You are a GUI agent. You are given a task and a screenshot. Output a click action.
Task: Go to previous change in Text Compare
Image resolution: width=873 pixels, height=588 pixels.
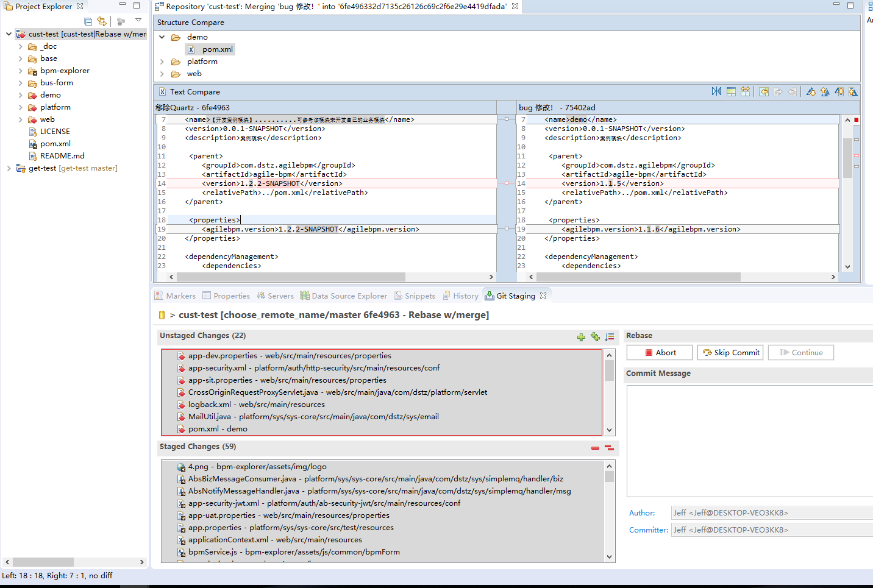853,91
